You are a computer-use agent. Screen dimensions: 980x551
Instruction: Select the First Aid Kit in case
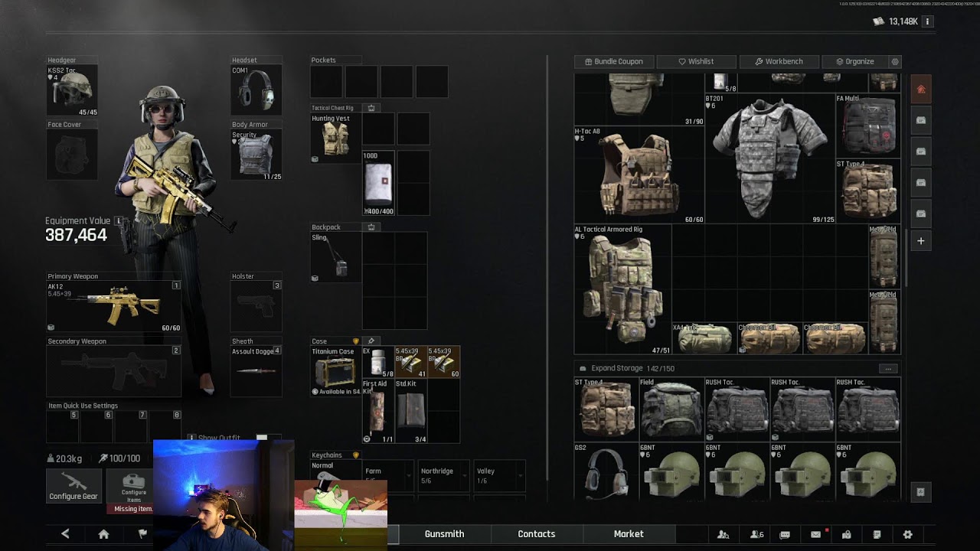click(378, 411)
